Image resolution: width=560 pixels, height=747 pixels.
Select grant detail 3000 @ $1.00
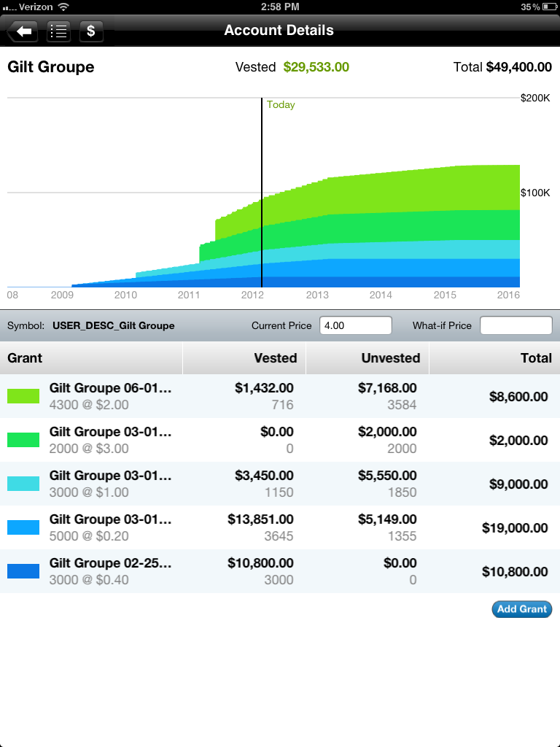(89, 492)
